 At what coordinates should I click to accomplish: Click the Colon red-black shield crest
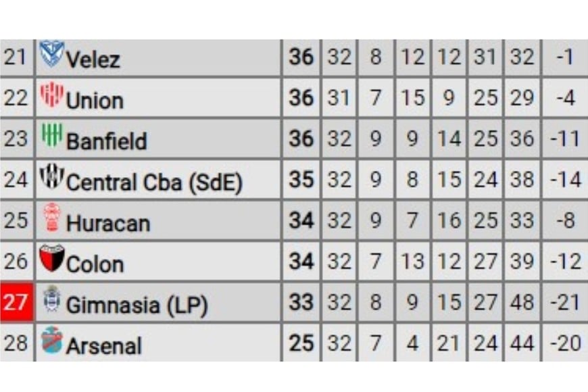pos(51,259)
